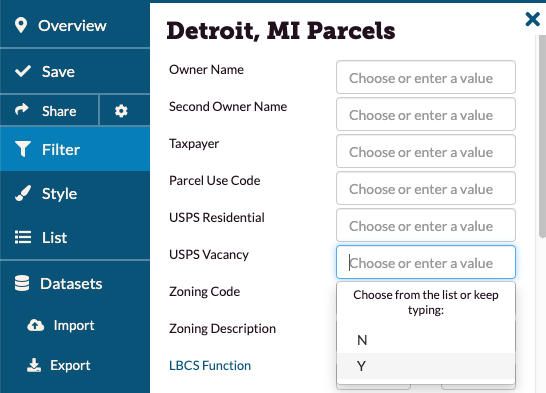Click into the Taxpayer input field
This screenshot has height=393, width=546.
[426, 151]
